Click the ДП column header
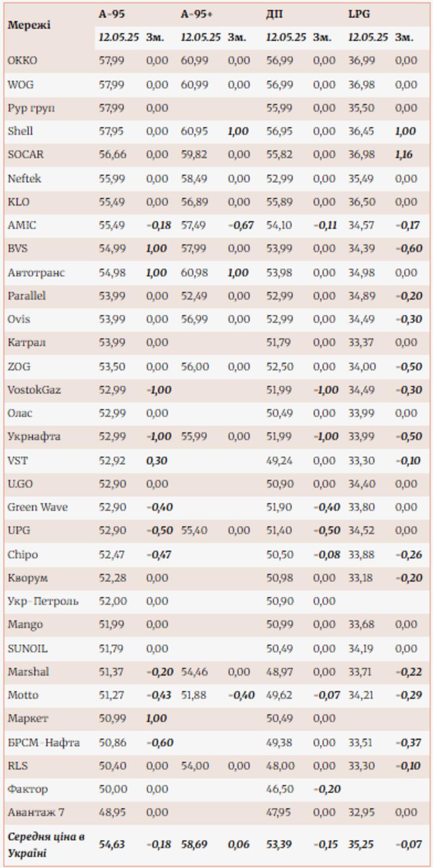Screen dimensions: 433x868 coord(274,14)
